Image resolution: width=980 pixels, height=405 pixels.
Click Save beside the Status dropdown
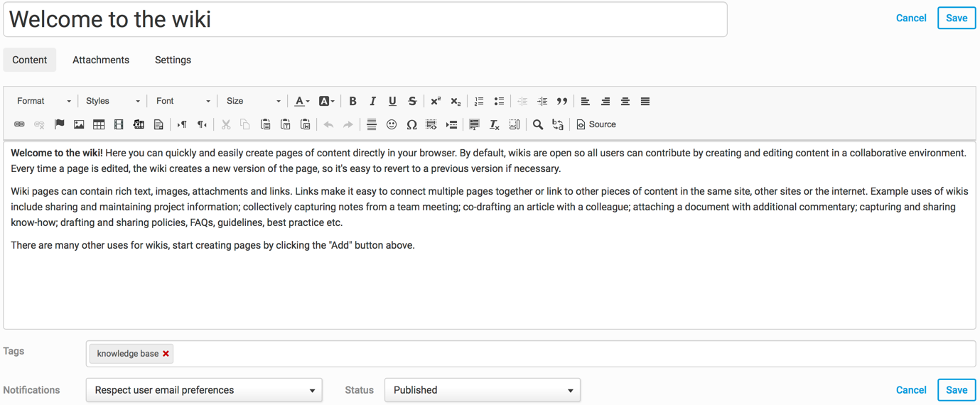(x=957, y=390)
